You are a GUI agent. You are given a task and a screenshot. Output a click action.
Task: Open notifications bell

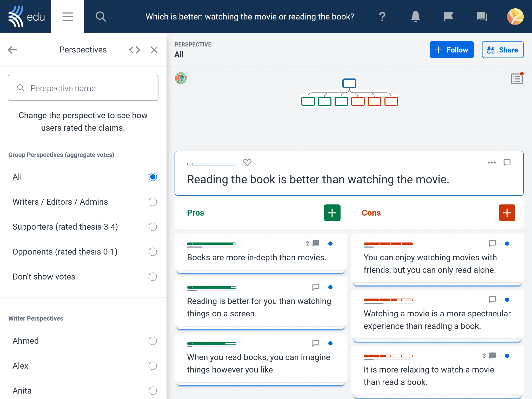[416, 17]
